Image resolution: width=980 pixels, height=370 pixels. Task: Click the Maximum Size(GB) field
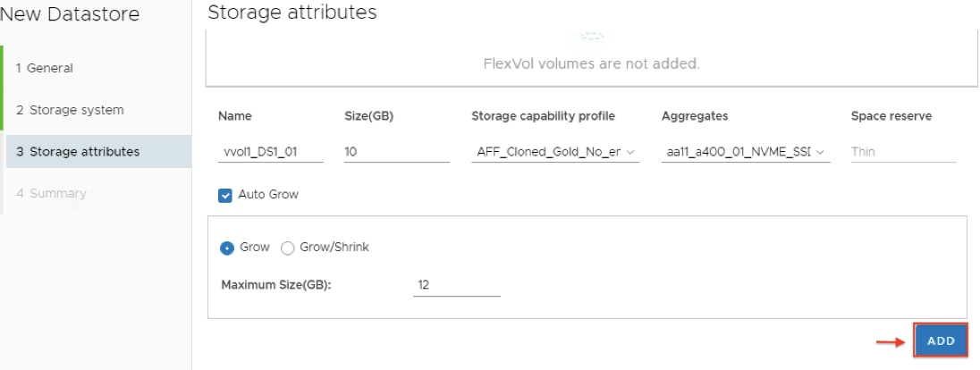[456, 285]
